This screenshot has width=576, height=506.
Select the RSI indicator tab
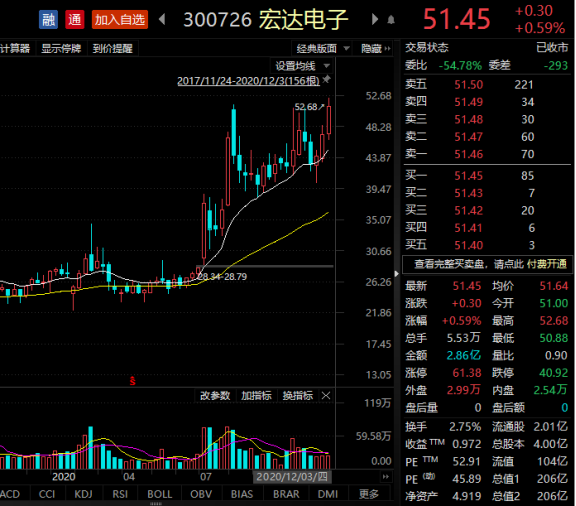tap(120, 494)
